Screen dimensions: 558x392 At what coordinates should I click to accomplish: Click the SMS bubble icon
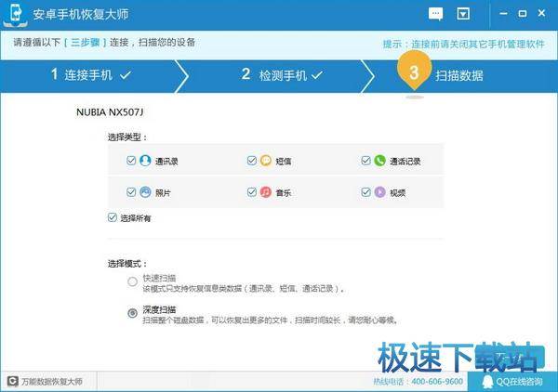(x=266, y=161)
